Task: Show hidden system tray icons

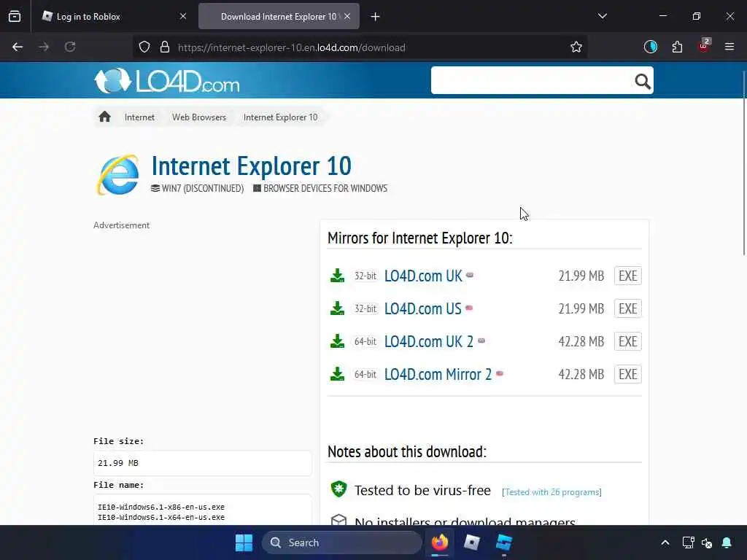Action: 665,542
